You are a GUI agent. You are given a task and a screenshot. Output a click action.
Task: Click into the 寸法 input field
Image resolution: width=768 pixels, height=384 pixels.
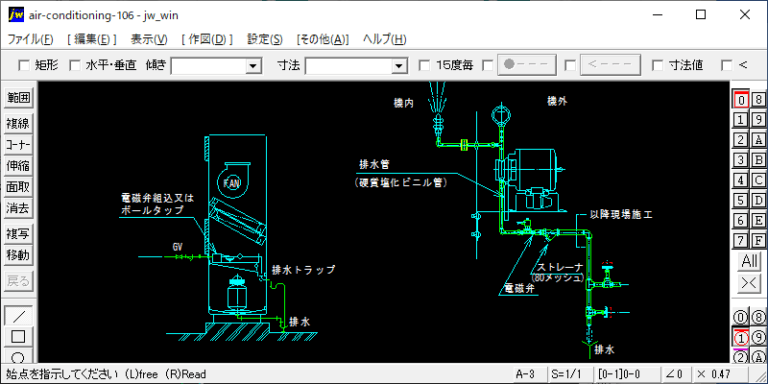(x=349, y=66)
